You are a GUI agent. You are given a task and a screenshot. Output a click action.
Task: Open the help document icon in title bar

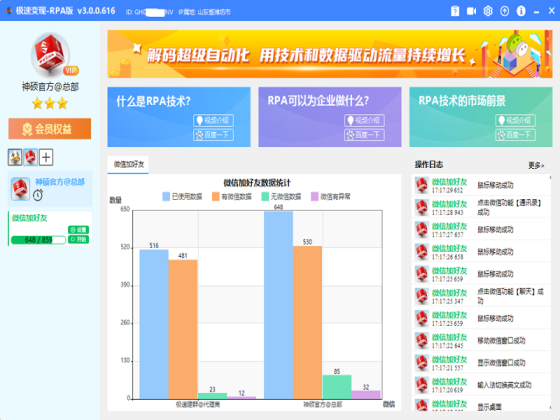[x=455, y=11]
